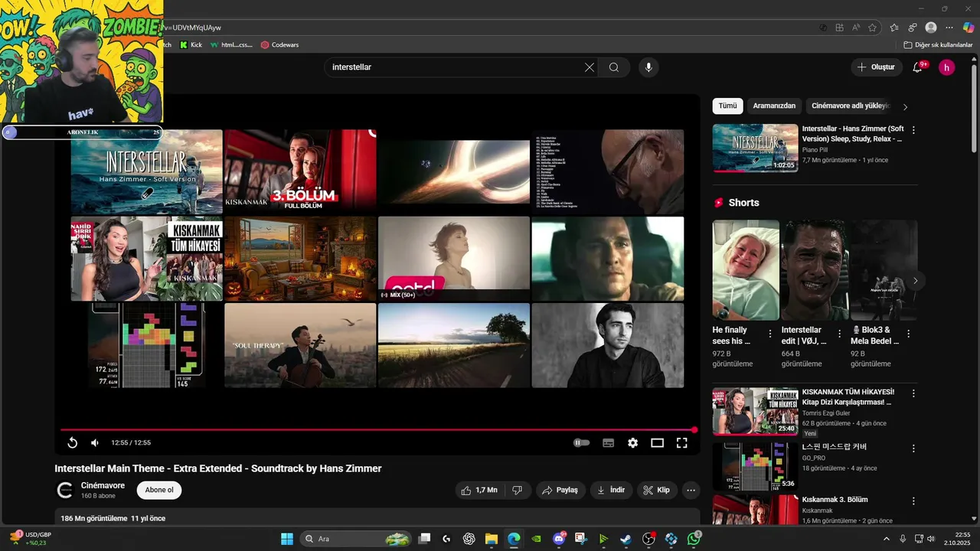Open the 'Soul Therapy' cello endscreen suggestion
This screenshot has width=980, height=551.
click(300, 345)
